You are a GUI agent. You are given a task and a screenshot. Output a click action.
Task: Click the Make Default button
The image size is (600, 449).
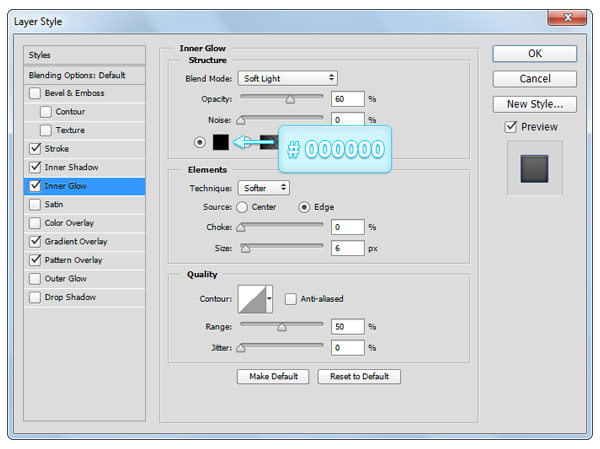272,377
